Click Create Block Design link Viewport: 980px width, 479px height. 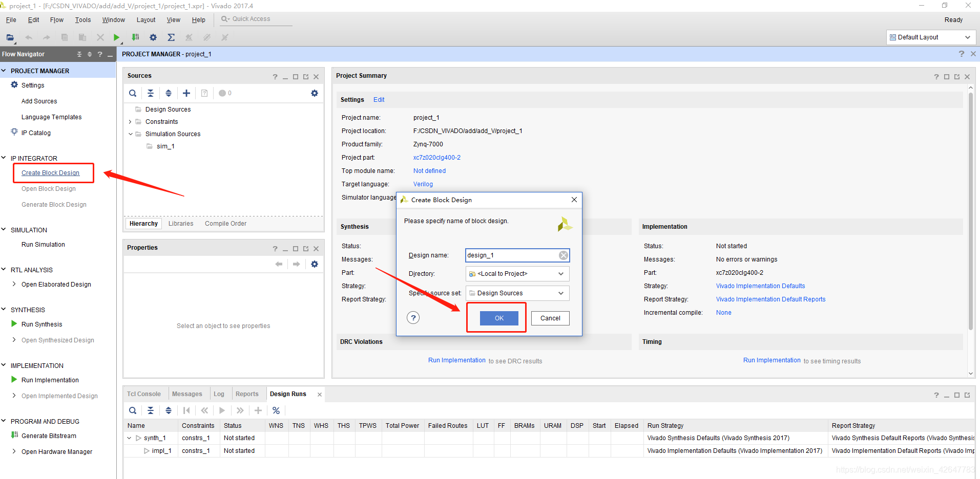point(50,173)
